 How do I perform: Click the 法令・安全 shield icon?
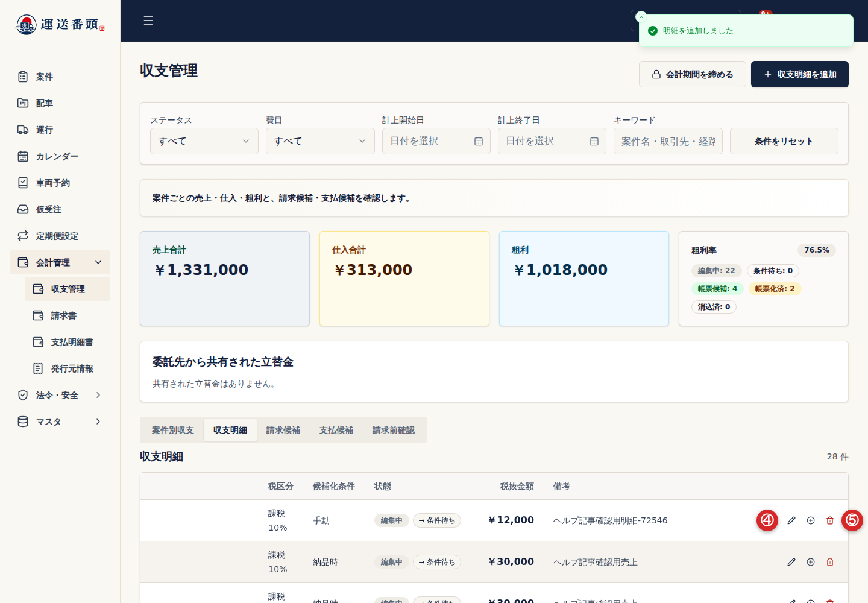(23, 395)
